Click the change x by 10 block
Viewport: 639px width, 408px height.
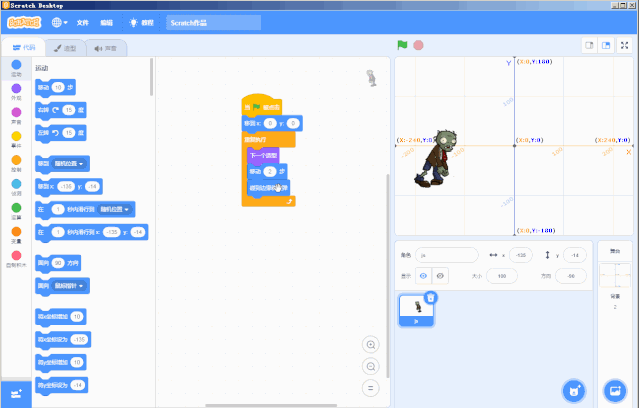61,317
